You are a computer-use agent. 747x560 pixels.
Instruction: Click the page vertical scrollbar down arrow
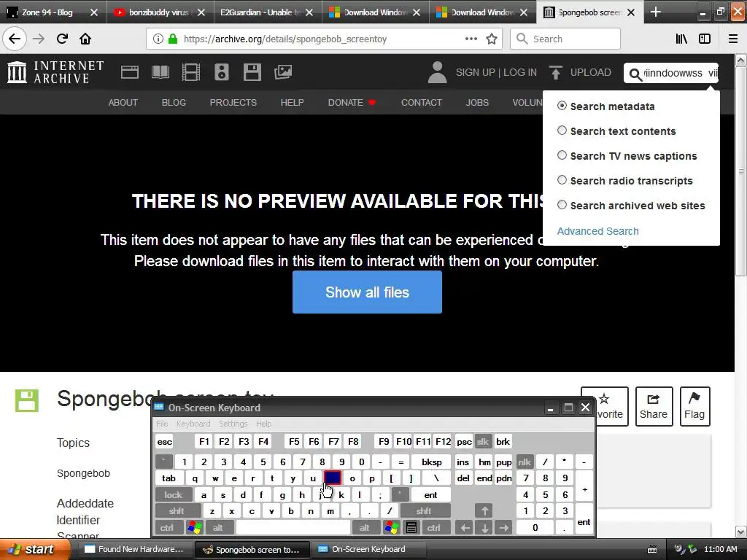[x=741, y=532]
